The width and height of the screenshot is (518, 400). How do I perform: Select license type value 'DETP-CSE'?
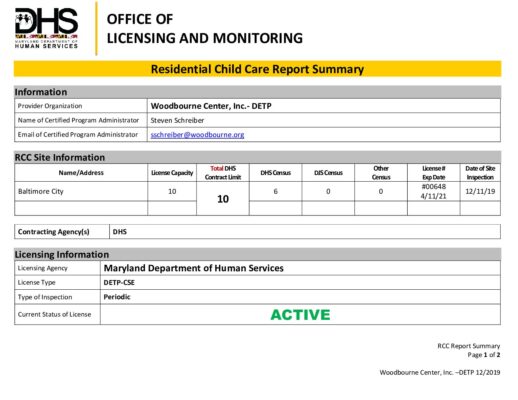pos(119,282)
